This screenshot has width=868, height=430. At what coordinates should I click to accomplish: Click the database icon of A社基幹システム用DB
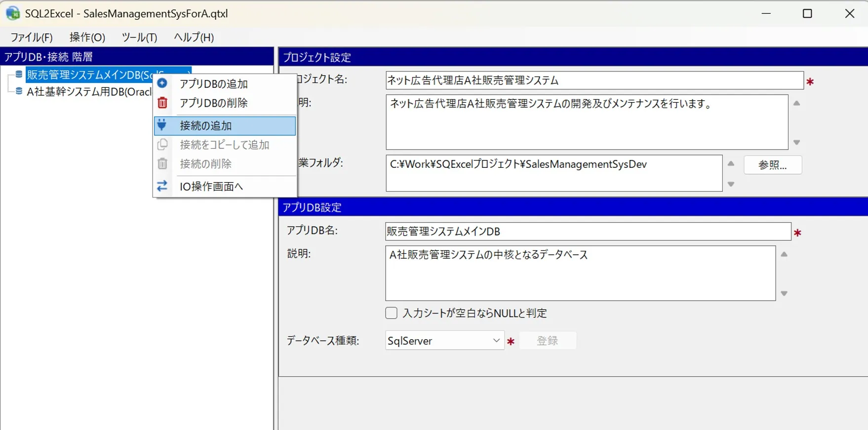19,91
